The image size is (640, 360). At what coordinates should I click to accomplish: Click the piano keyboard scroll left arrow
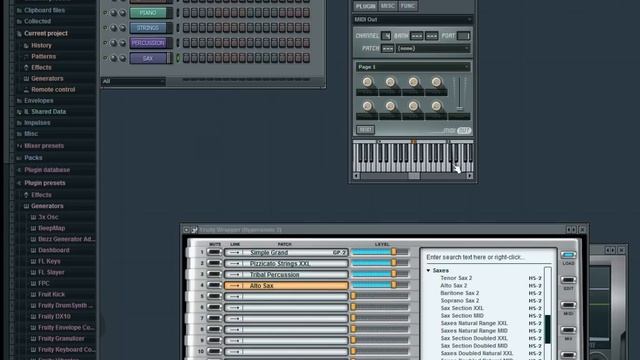click(356, 176)
